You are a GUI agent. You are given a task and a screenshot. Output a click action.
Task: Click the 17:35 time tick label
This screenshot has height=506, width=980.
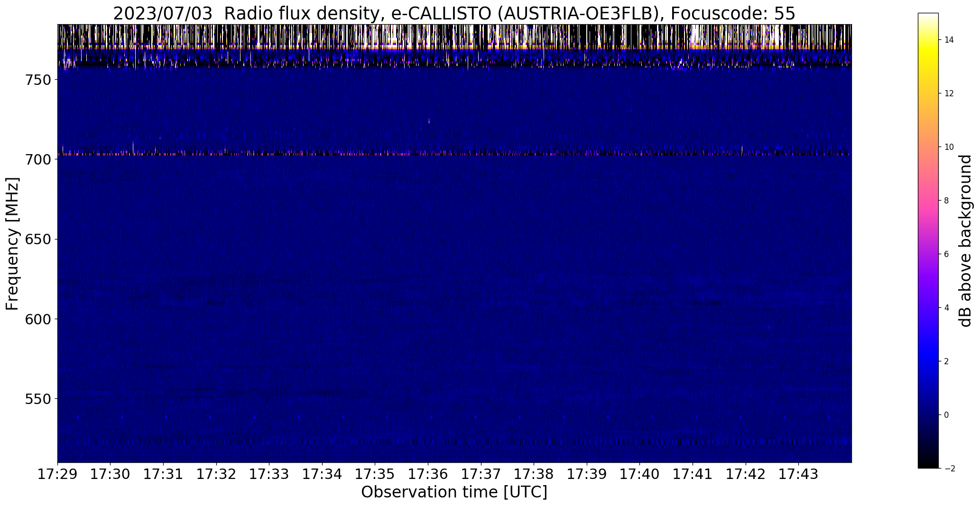click(x=375, y=474)
